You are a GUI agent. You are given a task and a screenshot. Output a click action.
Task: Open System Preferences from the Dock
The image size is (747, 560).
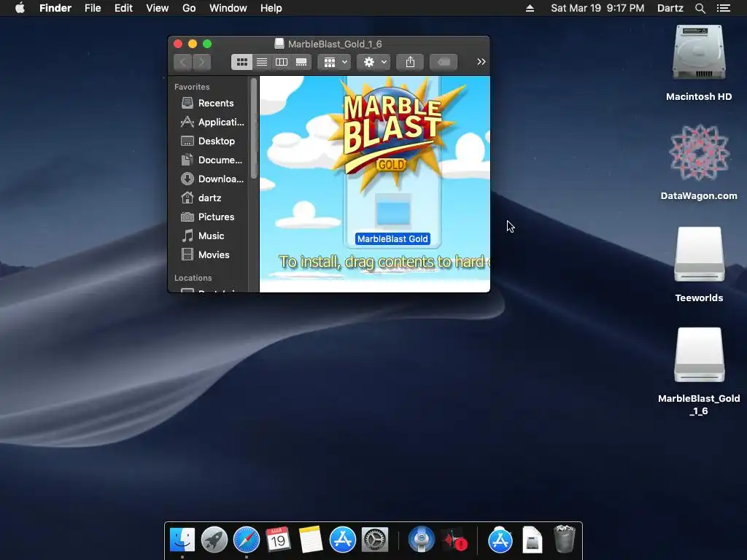[x=375, y=540]
